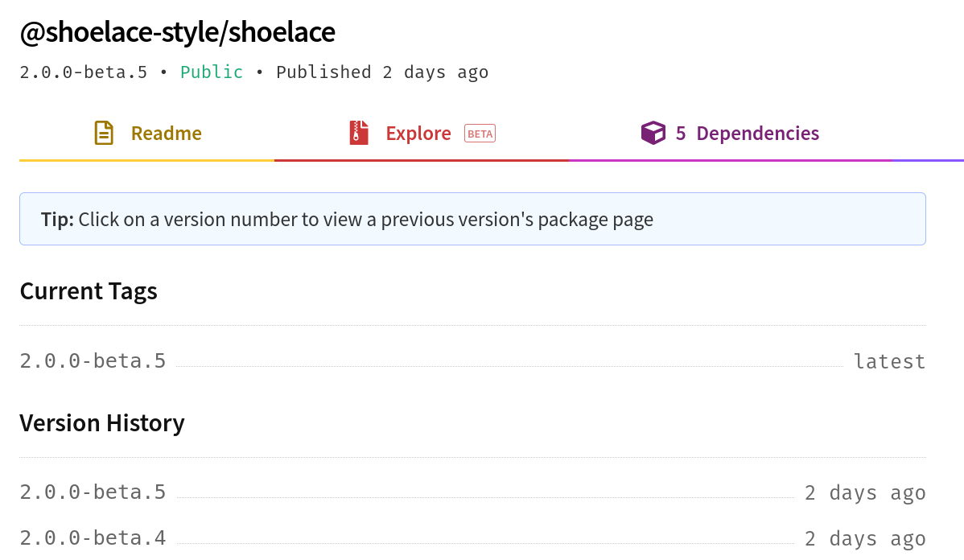Click '2 days ago' beside 2.0.0-beta.5
Viewport: 964px width, 560px height.
tap(865, 493)
